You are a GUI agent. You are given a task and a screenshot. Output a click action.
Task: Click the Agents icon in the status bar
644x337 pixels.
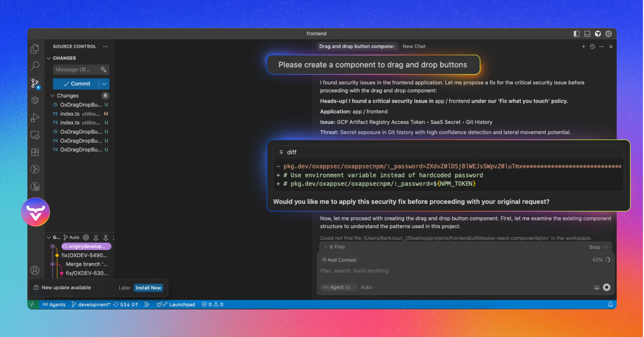click(54, 304)
